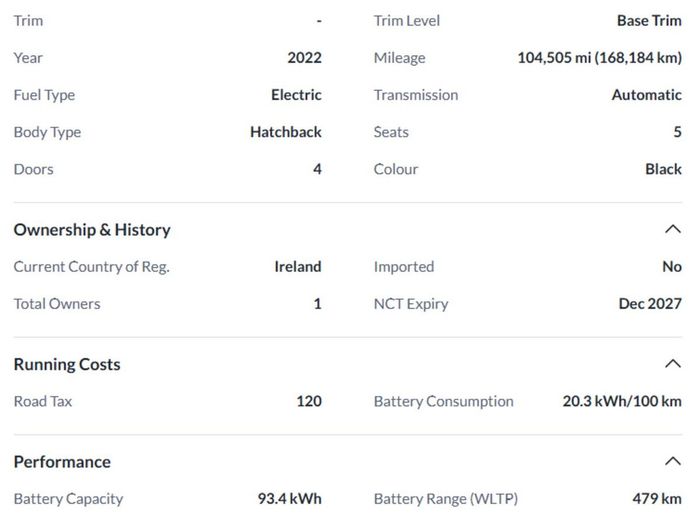The width and height of the screenshot is (700, 525).
Task: Click the Automatic transmission value
Action: pyautogui.click(x=646, y=95)
